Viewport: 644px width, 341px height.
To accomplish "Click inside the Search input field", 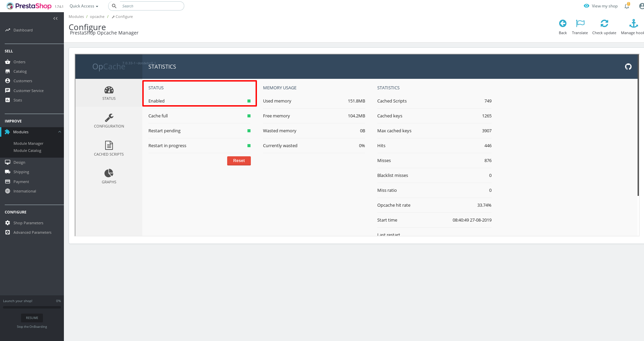I will (x=151, y=6).
